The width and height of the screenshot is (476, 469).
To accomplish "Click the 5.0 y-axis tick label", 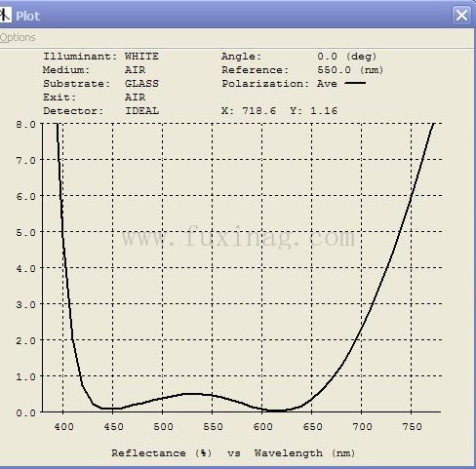I will pos(26,232).
